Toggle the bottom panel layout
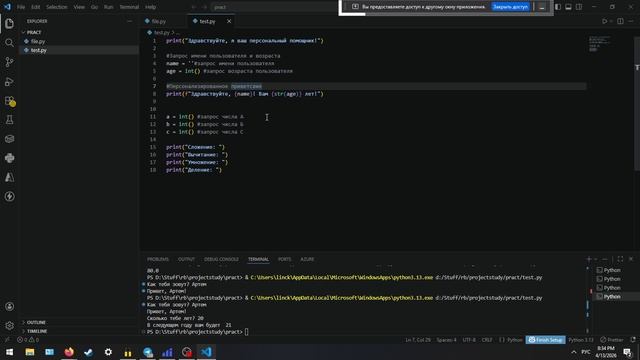The height and width of the screenshot is (360, 640). (568, 7)
